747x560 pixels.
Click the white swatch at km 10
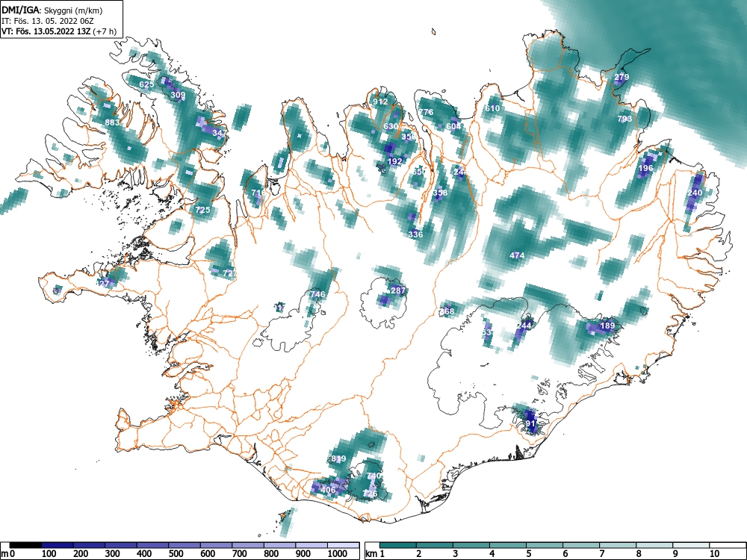pyautogui.click(x=728, y=545)
